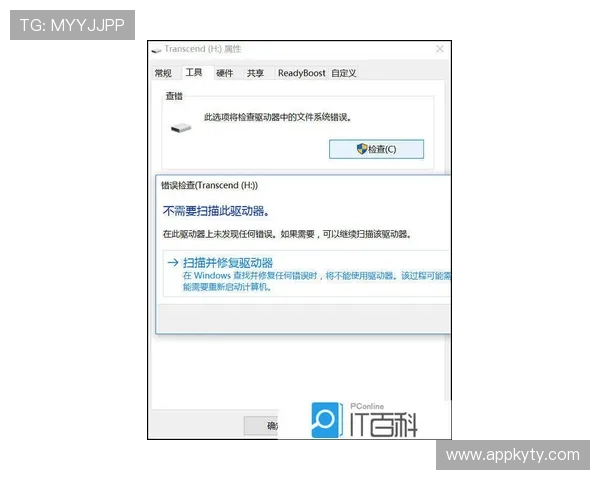
Task: Choose 扫描并修复驱动器 option
Action: [x=307, y=274]
